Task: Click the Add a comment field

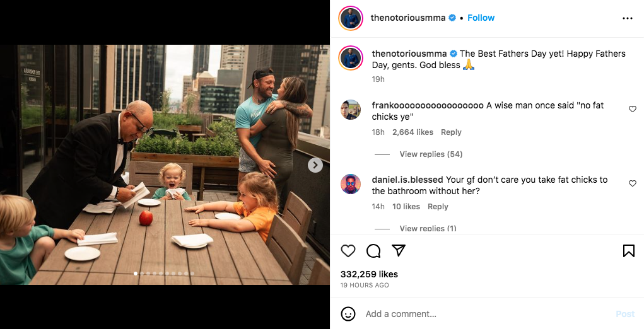Action: tap(479, 314)
